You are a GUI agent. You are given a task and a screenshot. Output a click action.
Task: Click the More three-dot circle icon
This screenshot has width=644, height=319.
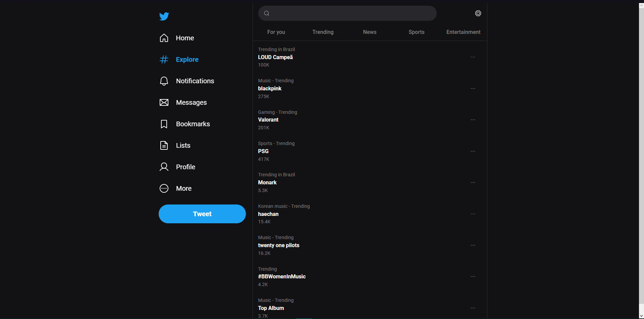(x=164, y=188)
